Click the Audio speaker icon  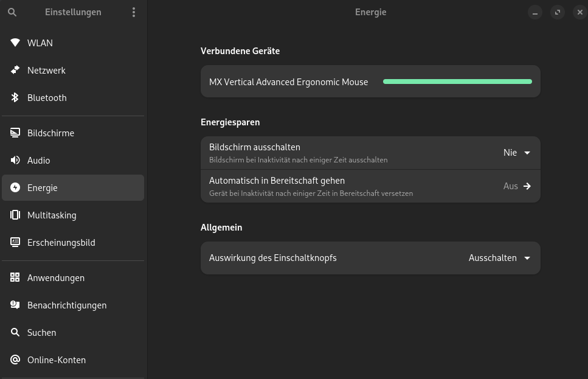[15, 160]
